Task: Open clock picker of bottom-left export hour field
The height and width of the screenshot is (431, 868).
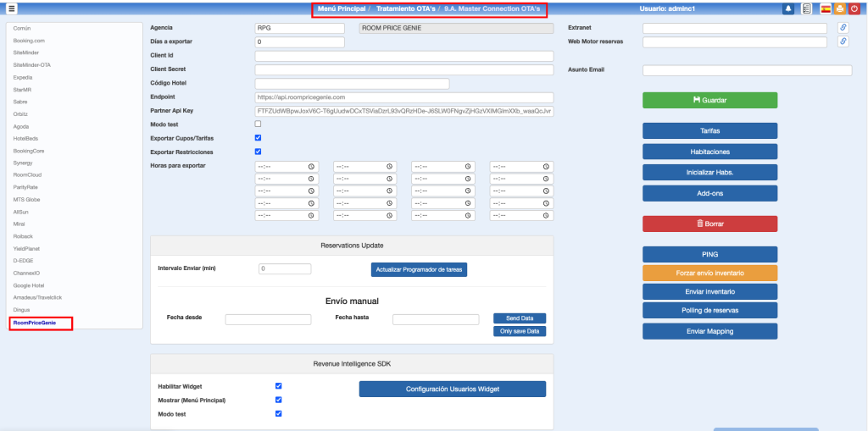Action: (311, 215)
